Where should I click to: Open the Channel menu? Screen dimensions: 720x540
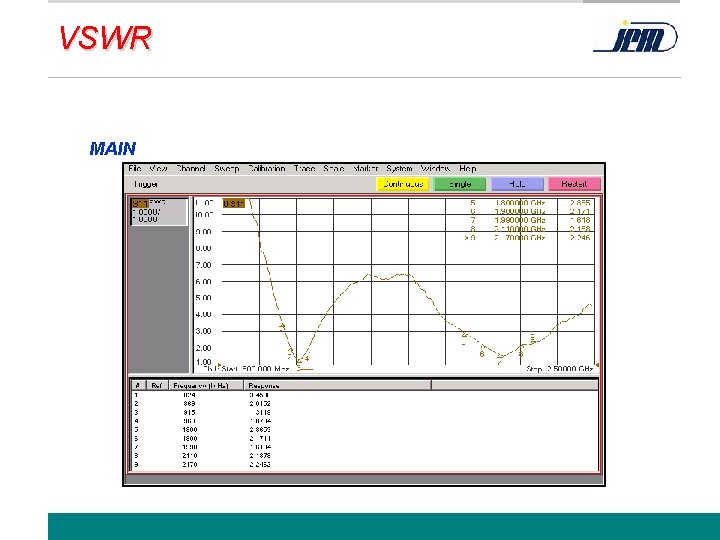(191, 169)
